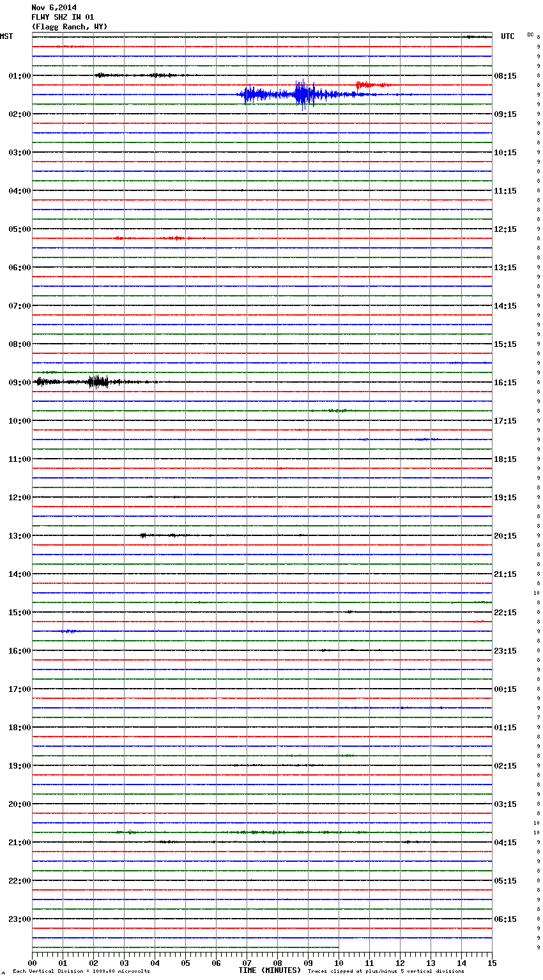Click the "(Flagg Ranch, WY)" location label
This screenshot has width=543, height=980.
pos(70,27)
